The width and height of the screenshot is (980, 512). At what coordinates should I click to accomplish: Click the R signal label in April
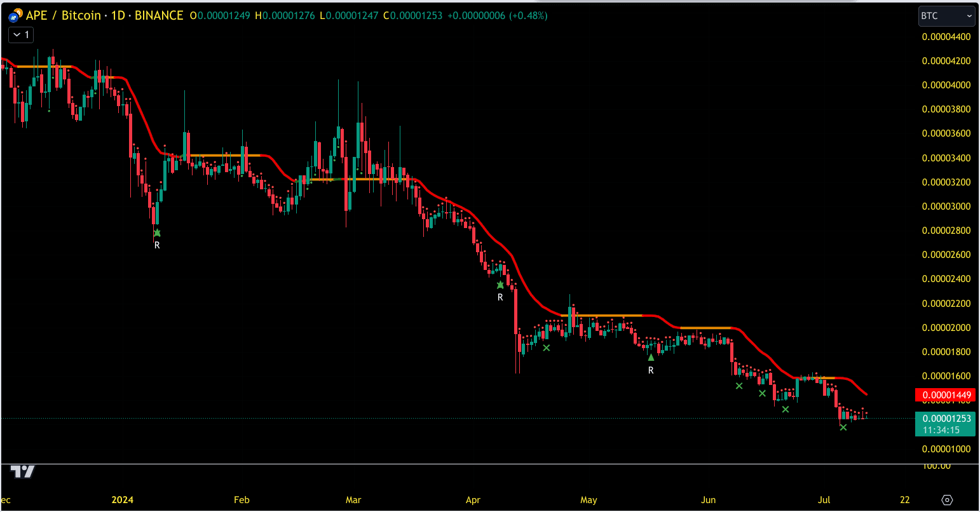[500, 297]
